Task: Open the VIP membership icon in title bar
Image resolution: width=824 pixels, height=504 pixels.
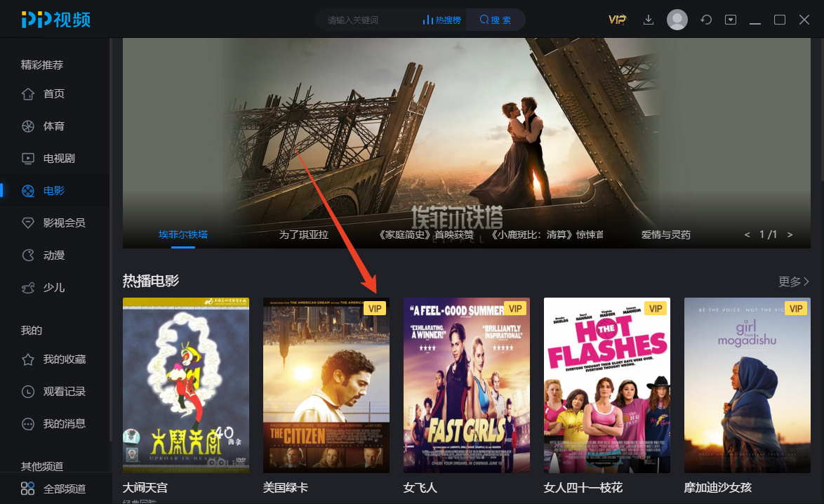Action: [x=617, y=20]
